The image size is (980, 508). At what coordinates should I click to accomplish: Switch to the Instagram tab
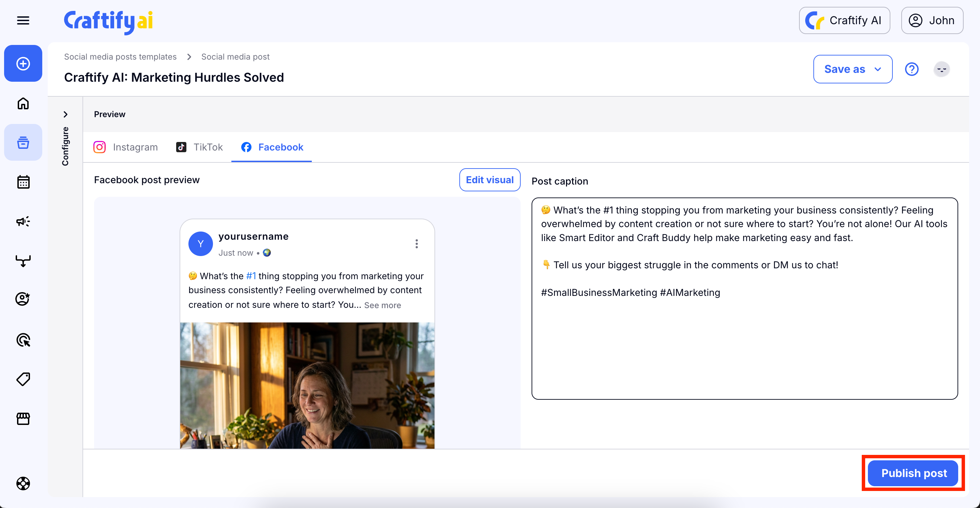click(125, 147)
